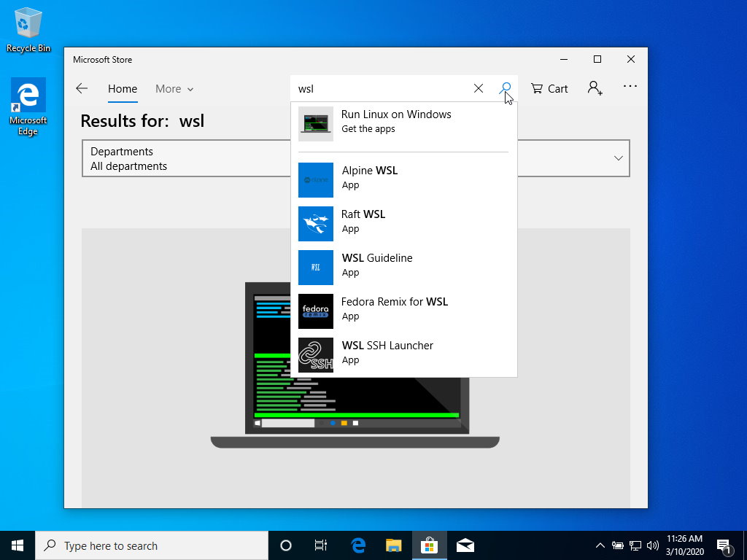
Task: Open Cortana from the taskbar
Action: click(x=286, y=545)
